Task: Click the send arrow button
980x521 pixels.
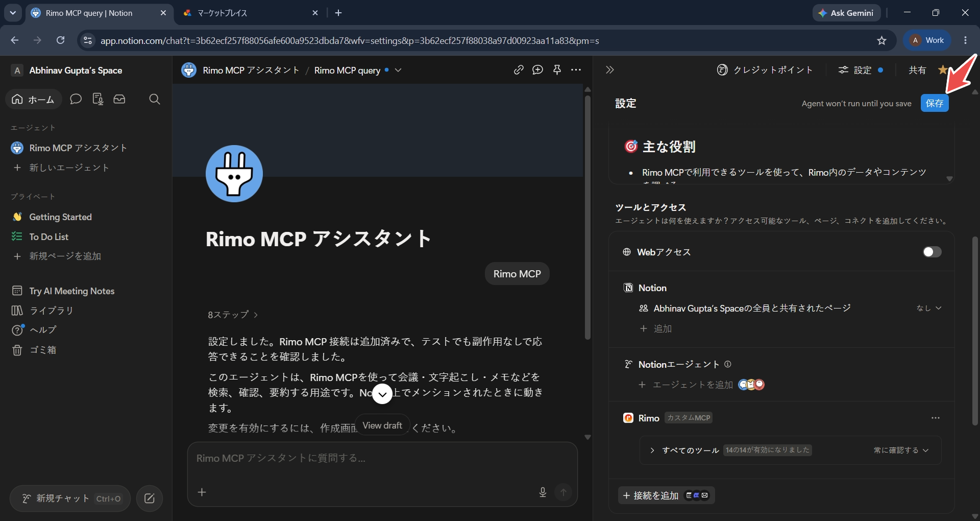Action: click(x=563, y=492)
